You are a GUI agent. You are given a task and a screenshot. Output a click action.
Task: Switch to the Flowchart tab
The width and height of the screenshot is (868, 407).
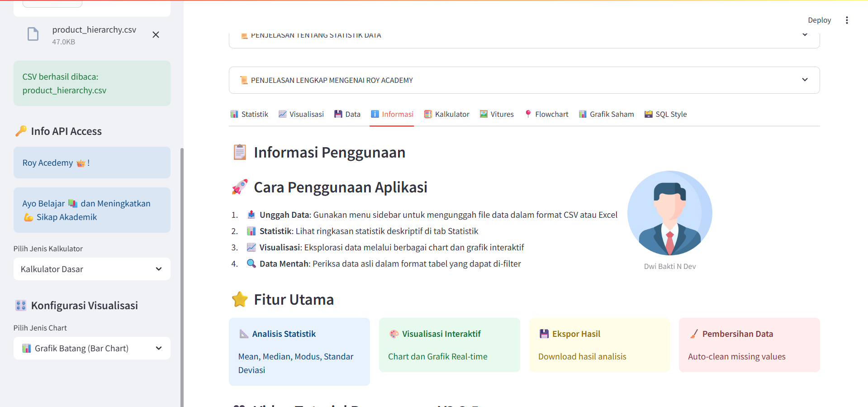(x=546, y=114)
